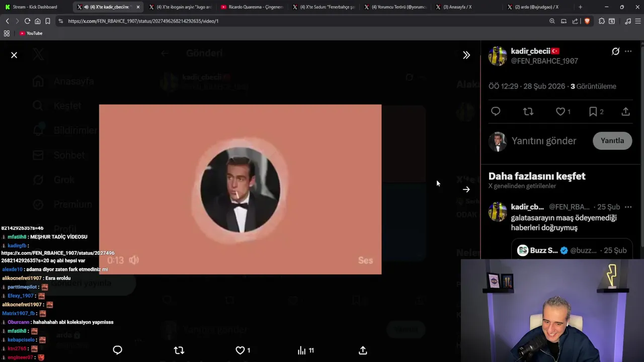This screenshot has height=362, width=644.
Task: Open more options on the 25 Şub post
Action: (628, 207)
